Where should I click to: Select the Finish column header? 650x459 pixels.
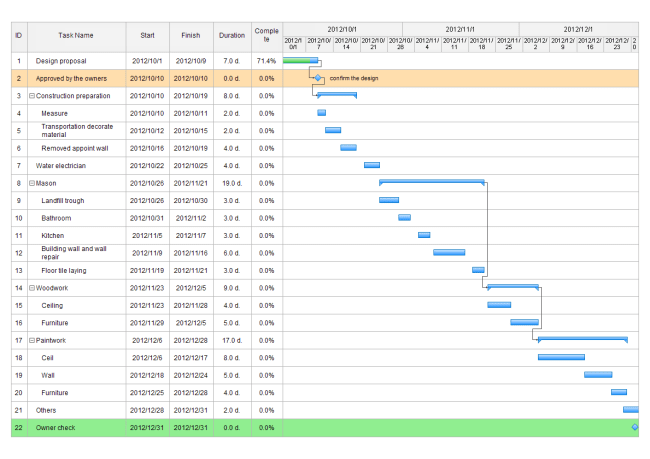tap(190, 35)
